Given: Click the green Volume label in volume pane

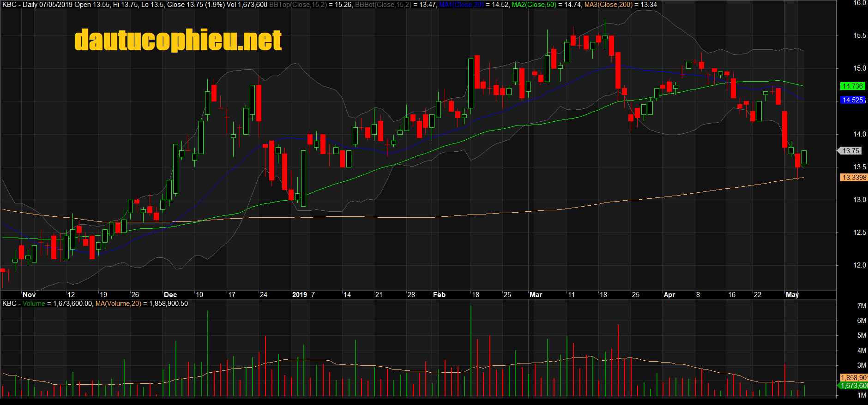Looking at the screenshot, I should pyautogui.click(x=34, y=304).
